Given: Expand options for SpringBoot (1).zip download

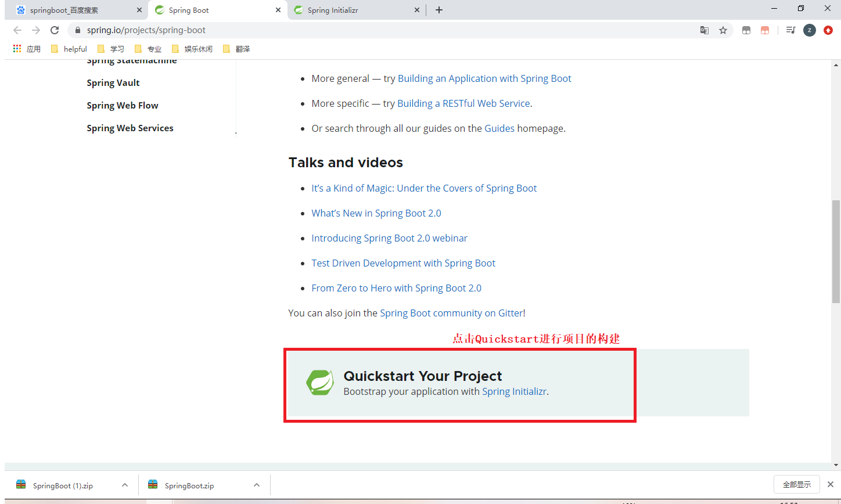Looking at the screenshot, I should [124, 485].
